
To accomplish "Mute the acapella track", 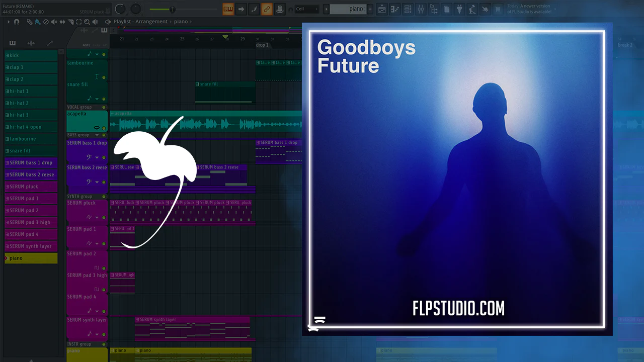I will (104, 128).
